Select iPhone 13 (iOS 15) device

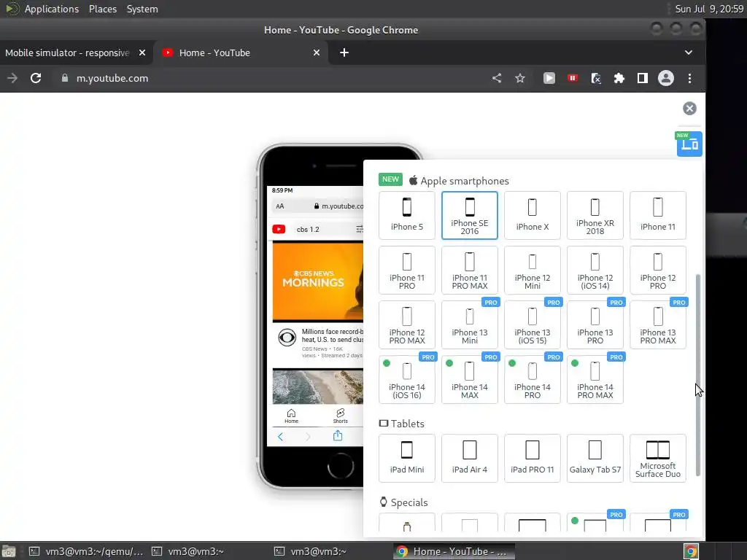pyautogui.click(x=532, y=324)
